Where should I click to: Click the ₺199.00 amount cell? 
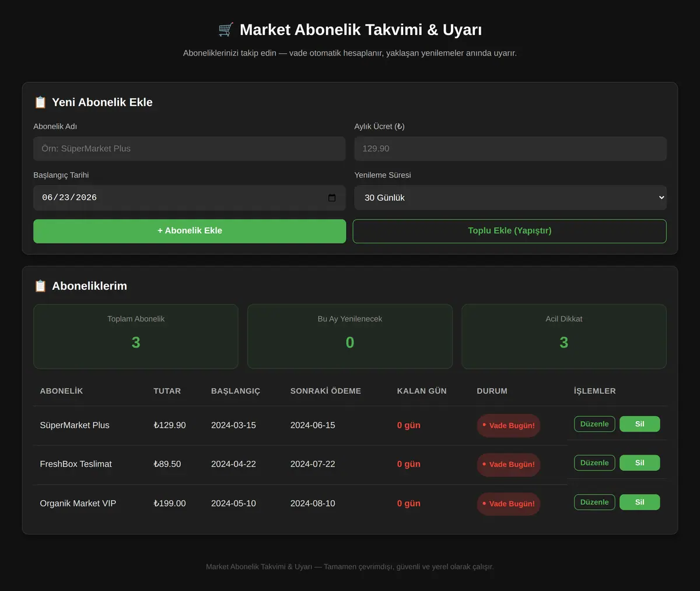pos(170,503)
